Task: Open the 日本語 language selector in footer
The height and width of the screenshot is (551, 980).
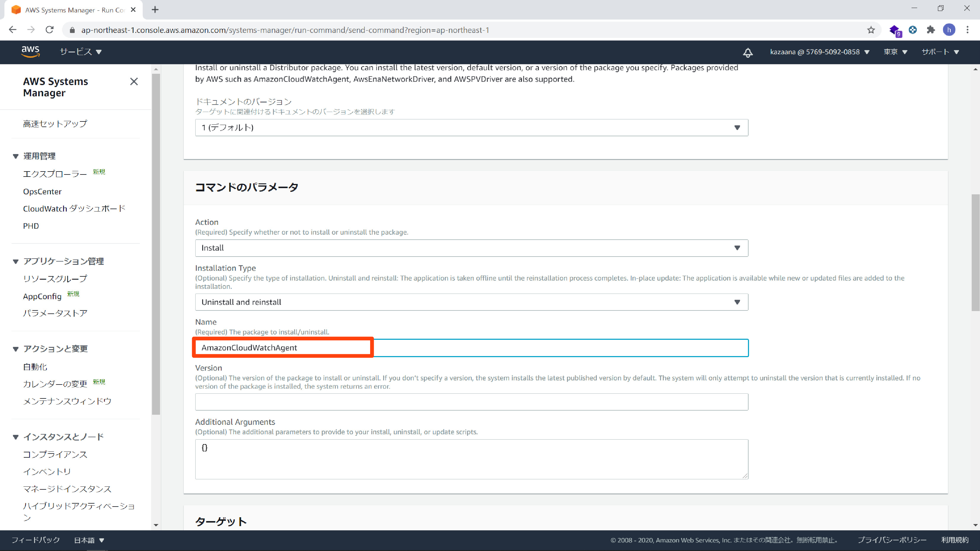Action: [89, 540]
